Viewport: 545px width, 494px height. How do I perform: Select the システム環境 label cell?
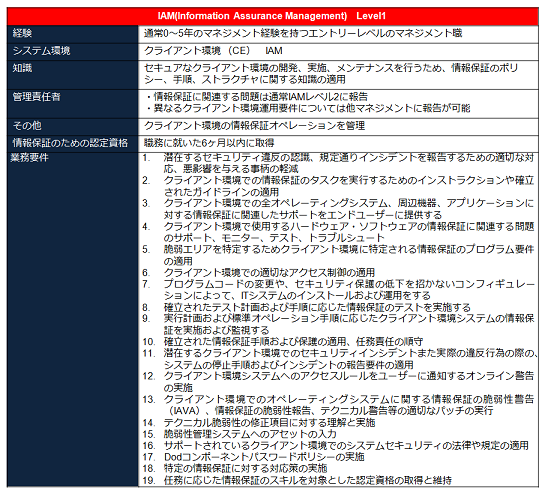point(73,51)
